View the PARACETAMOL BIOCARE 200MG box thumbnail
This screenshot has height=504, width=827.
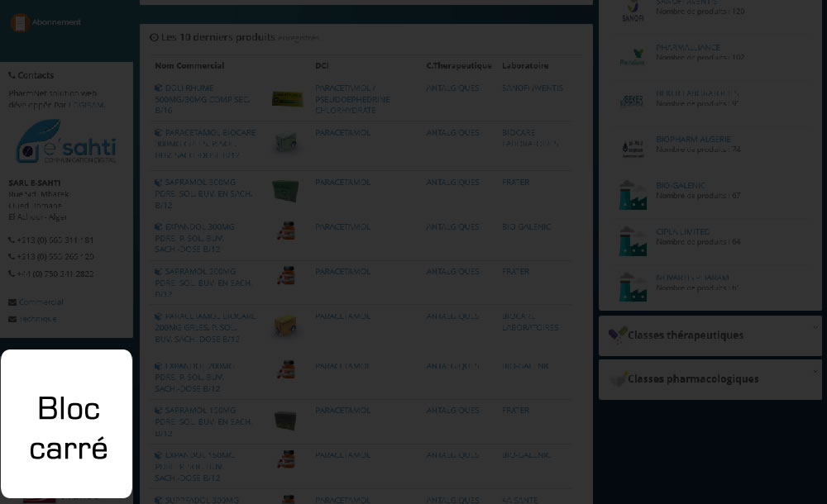pos(285,325)
